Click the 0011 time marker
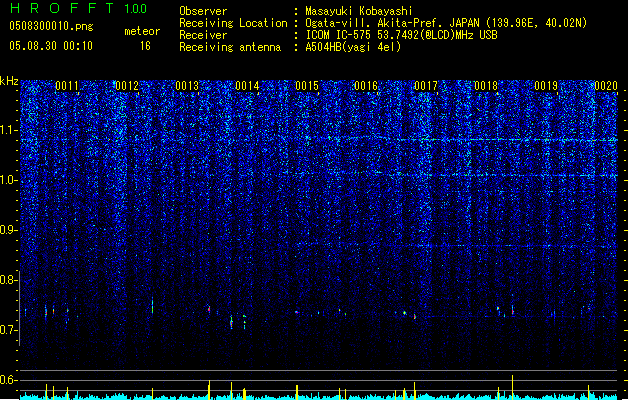 point(67,86)
